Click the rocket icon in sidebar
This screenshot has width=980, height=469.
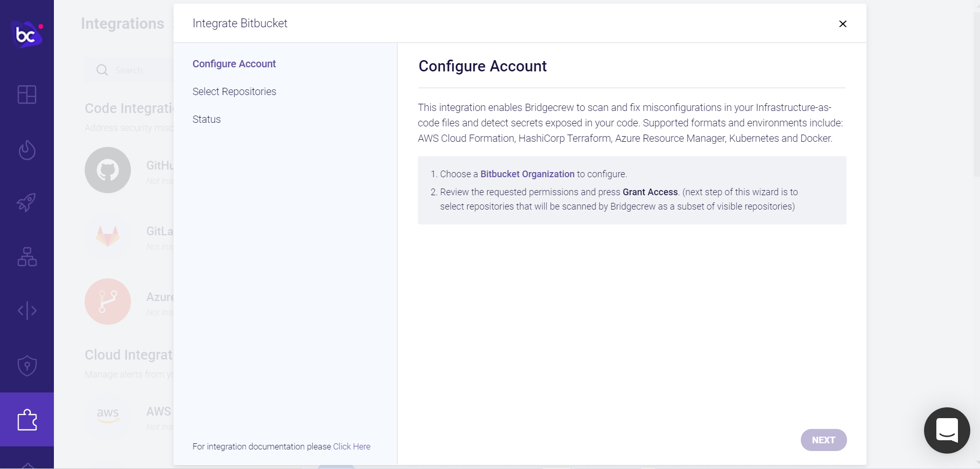pos(27,202)
